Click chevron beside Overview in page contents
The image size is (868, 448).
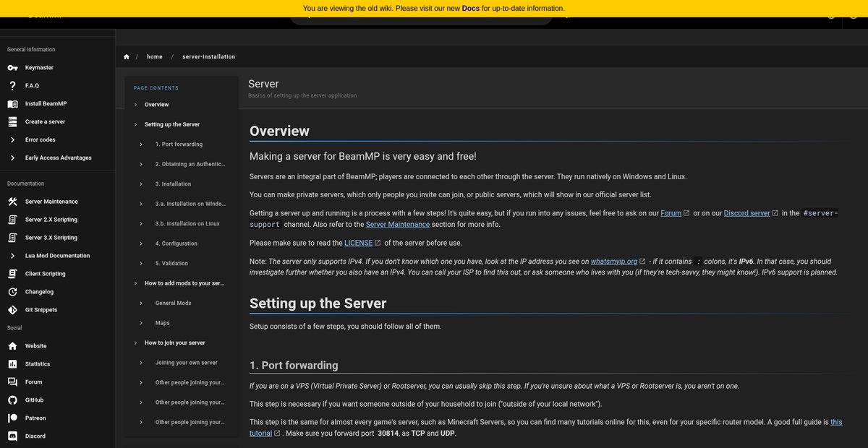click(x=135, y=105)
